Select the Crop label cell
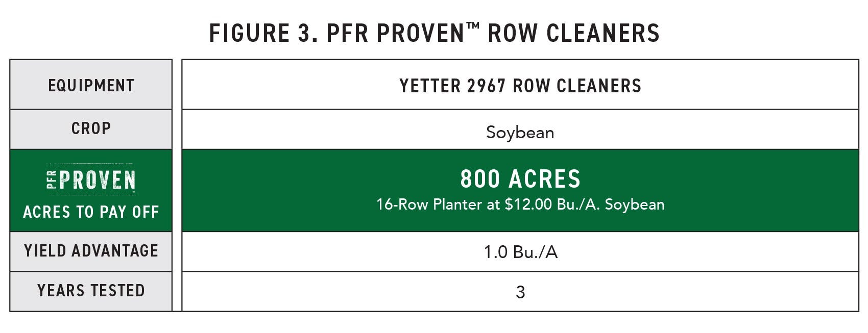 (91, 130)
